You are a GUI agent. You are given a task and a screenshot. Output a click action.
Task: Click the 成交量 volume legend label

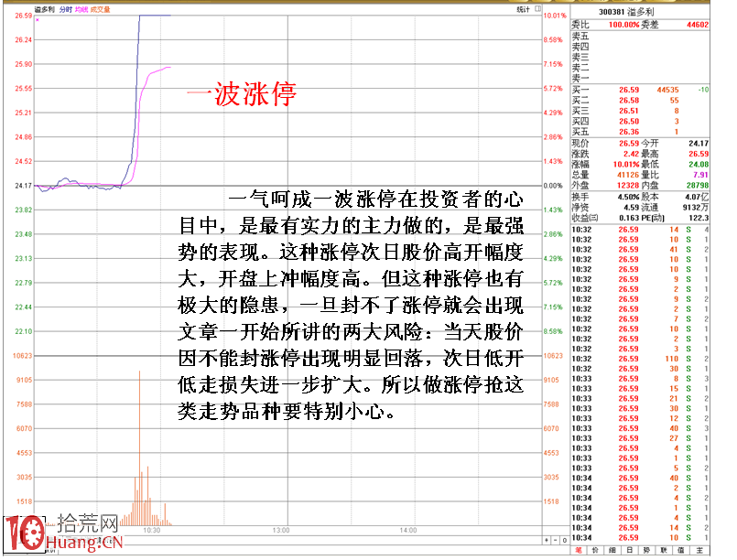(100, 9)
